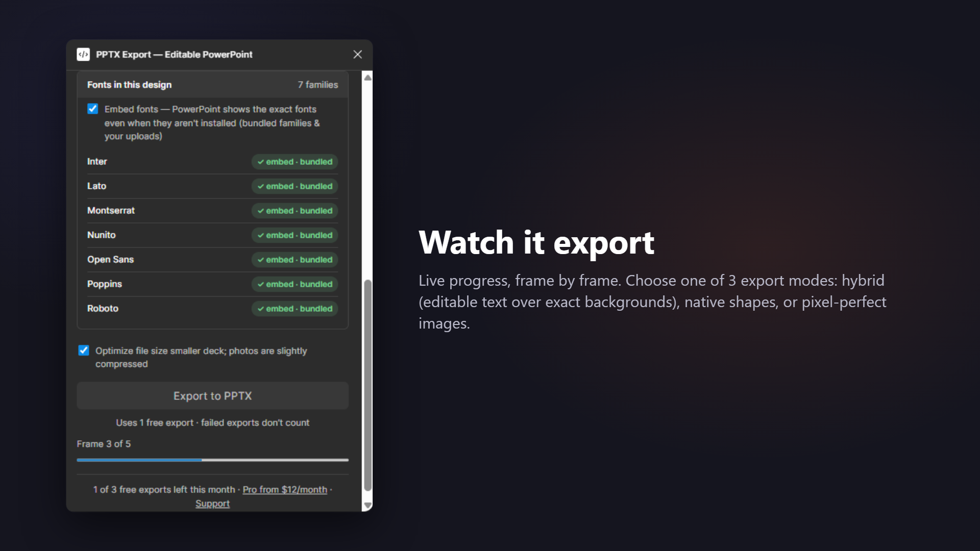This screenshot has height=551, width=980.
Task: Click the PPTX Export dialog title text
Action: point(174,55)
